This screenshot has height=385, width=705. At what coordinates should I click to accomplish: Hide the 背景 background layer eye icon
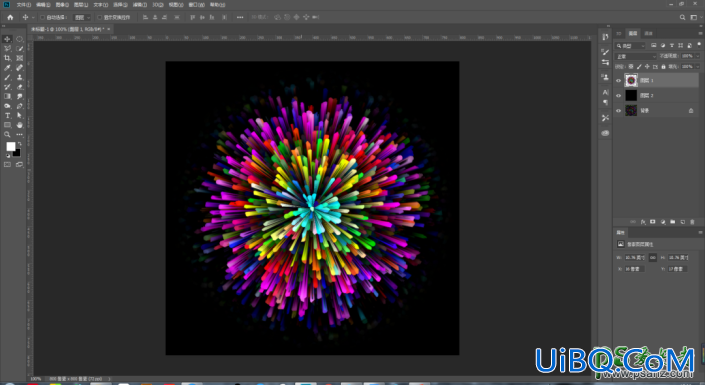[x=618, y=111]
